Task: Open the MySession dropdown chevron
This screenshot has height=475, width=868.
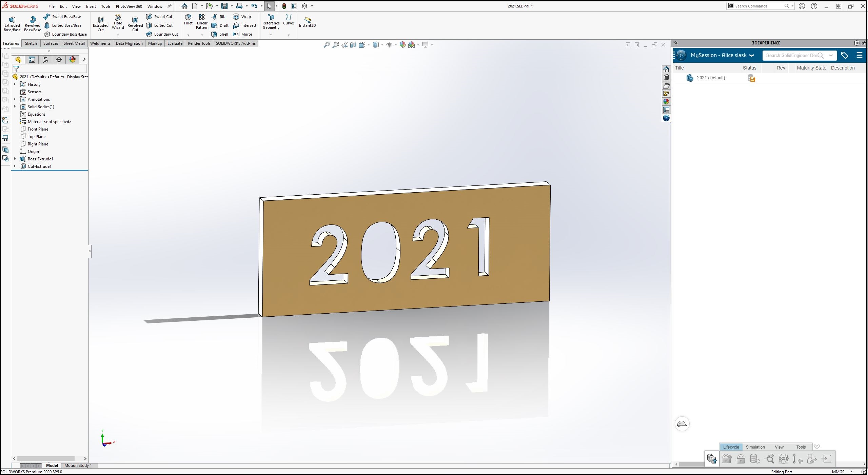Action: tap(752, 55)
